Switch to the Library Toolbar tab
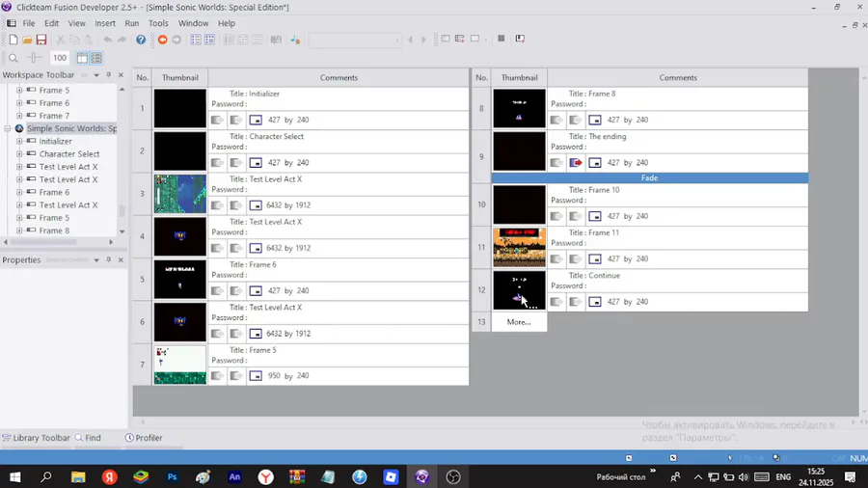This screenshot has width=868, height=488. (36, 438)
